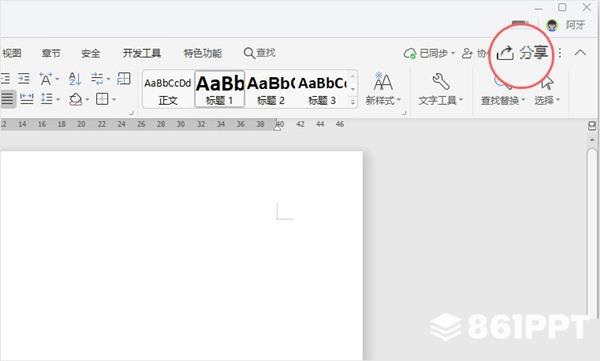Expand the styles gallery list
Screen dimensions: 600x361
tap(353, 102)
